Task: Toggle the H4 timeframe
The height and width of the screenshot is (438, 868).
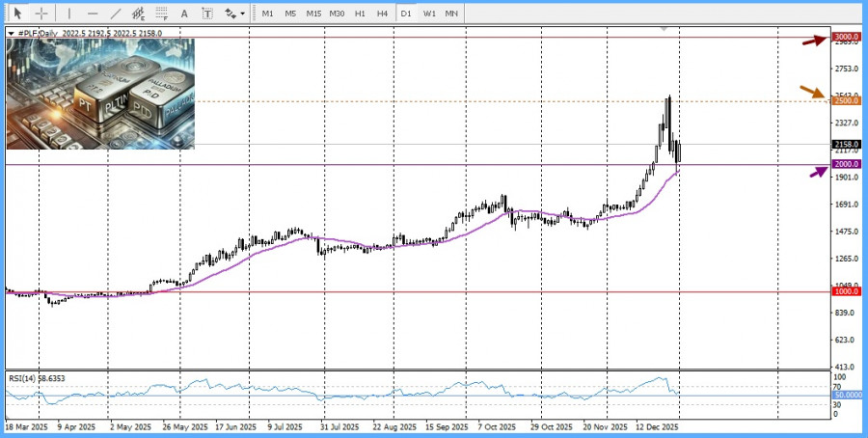Action: tap(383, 14)
